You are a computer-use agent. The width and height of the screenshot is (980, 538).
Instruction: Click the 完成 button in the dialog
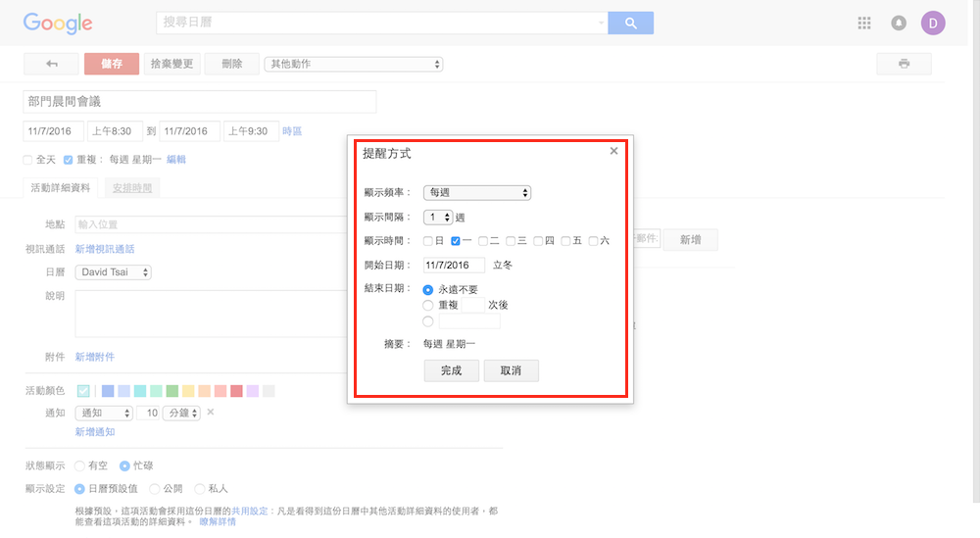click(x=451, y=370)
